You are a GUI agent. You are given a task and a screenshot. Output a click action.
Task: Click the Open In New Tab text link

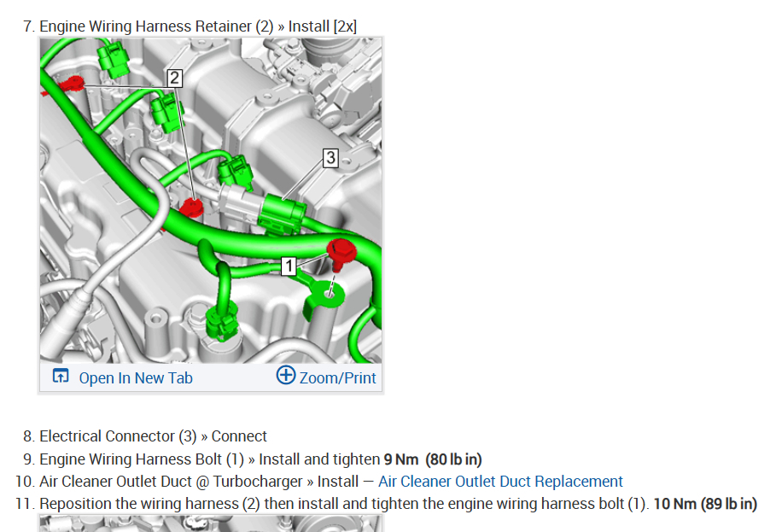click(x=136, y=378)
